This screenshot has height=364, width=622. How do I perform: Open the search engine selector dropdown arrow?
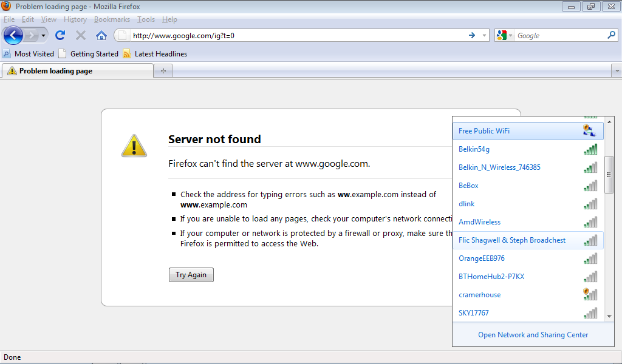(510, 36)
